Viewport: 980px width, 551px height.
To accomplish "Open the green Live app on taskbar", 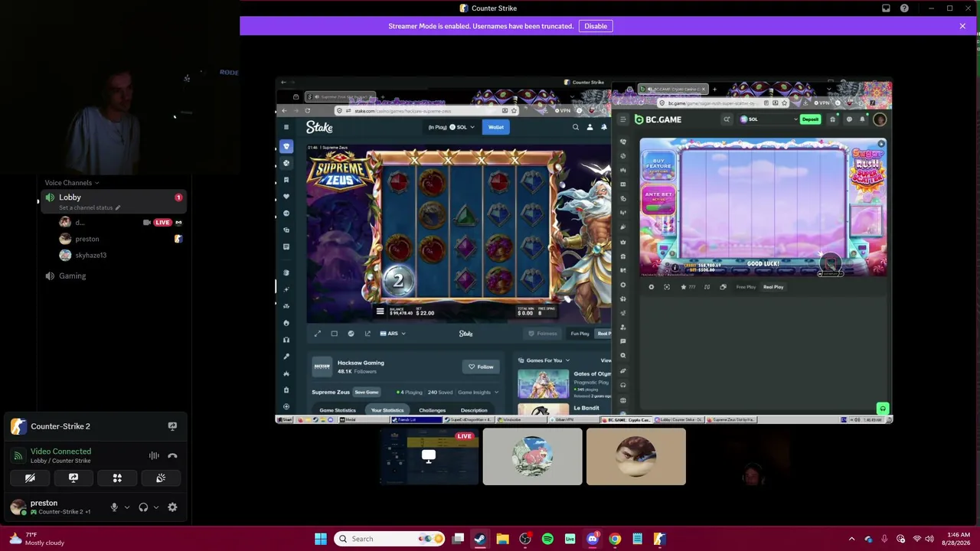I will [x=570, y=539].
